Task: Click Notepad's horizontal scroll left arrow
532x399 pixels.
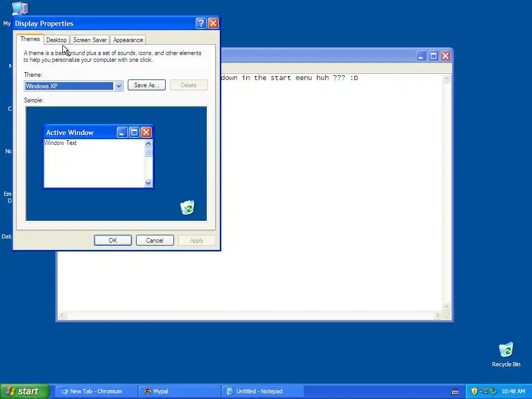Action: 62,315
